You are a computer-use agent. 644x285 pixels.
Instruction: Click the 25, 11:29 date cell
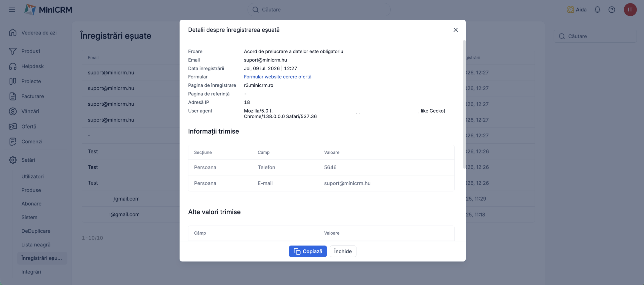[x=476, y=199]
